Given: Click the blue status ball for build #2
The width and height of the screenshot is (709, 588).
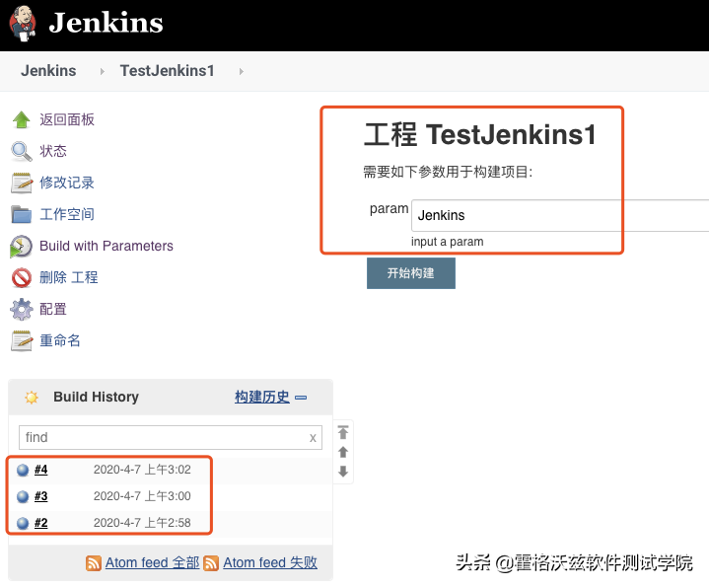Looking at the screenshot, I should pos(23,524).
